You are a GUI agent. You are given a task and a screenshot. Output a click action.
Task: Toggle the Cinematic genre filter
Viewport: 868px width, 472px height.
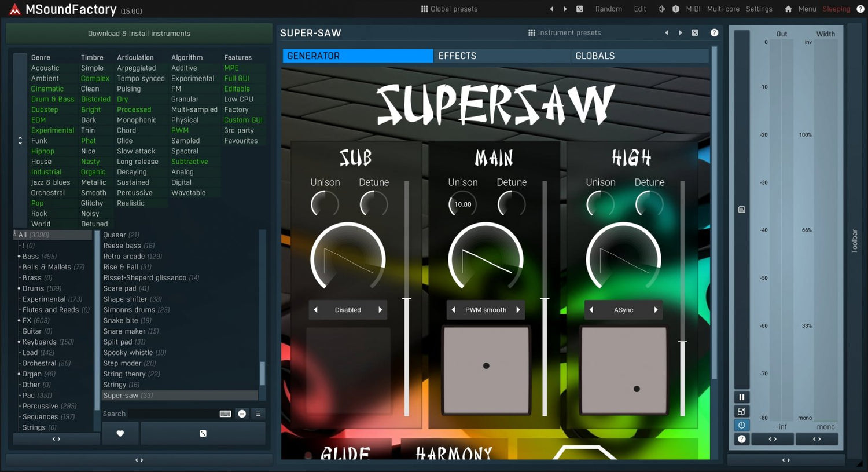47,89
